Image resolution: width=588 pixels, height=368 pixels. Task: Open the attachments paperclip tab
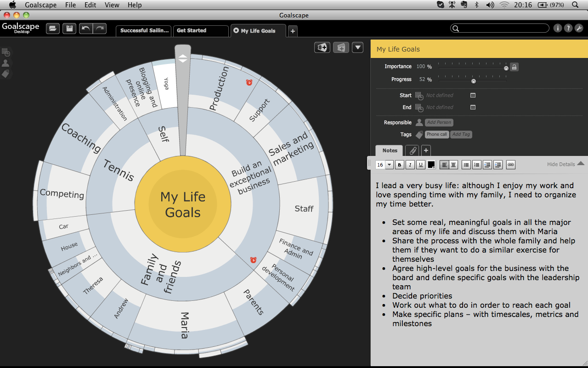click(412, 150)
